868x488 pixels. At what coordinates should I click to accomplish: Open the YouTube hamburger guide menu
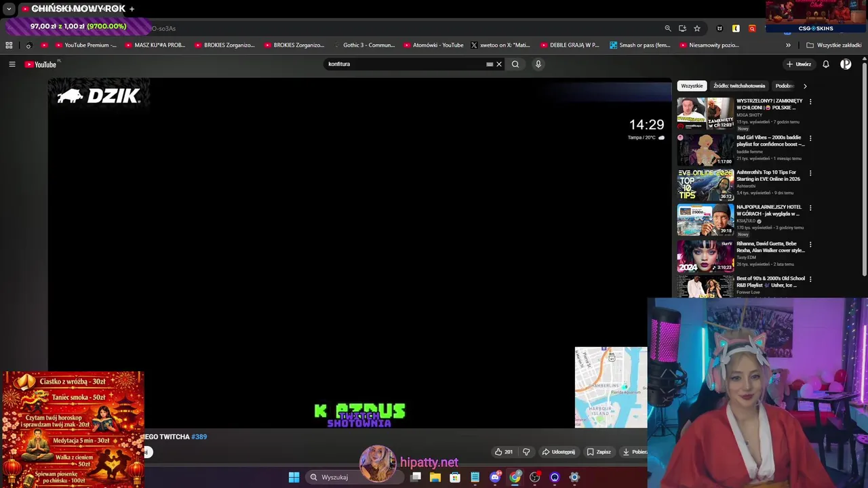[12, 64]
